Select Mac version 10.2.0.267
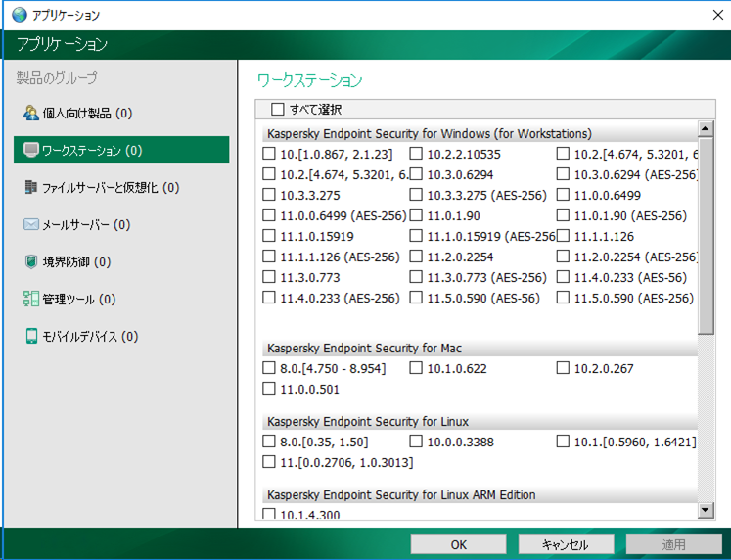Viewport: 731px width, 560px height. (563, 368)
